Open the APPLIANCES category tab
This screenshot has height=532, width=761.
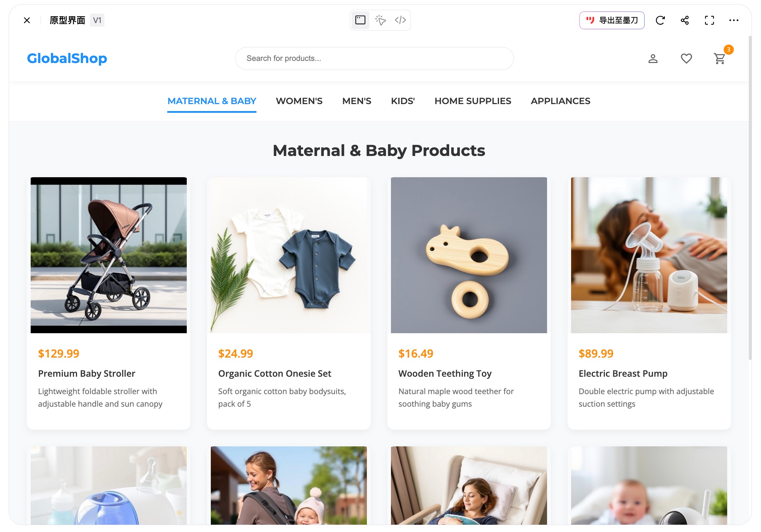pyautogui.click(x=560, y=101)
